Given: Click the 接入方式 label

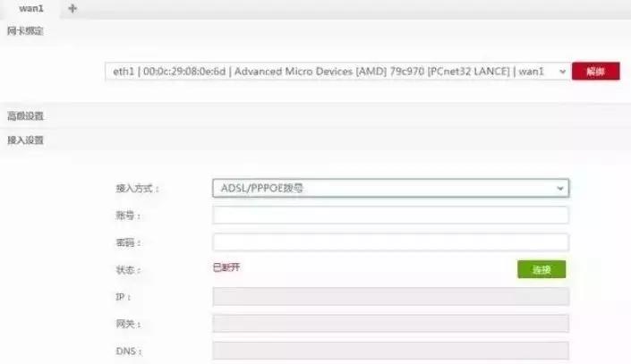Looking at the screenshot, I should [x=138, y=188].
